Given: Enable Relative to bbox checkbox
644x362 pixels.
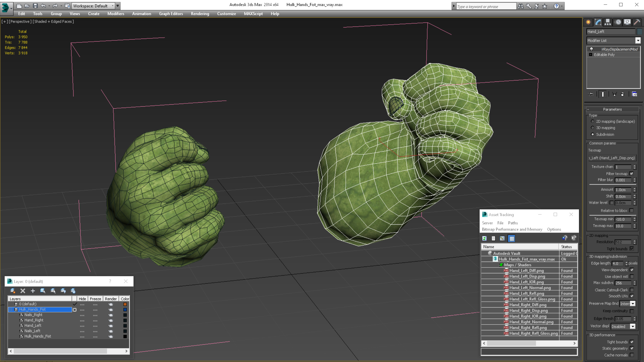Looking at the screenshot, I should coord(632,210).
